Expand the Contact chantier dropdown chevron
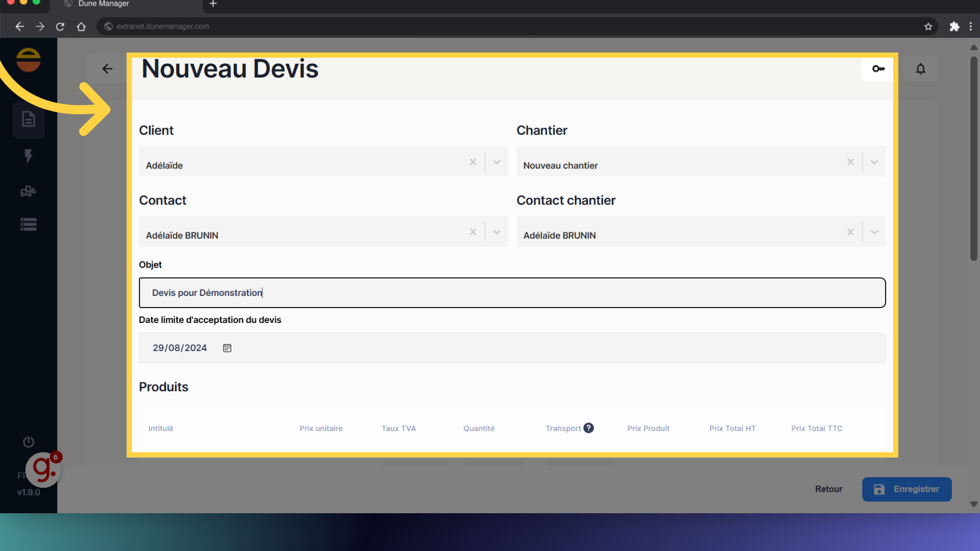The width and height of the screenshot is (980, 551). click(x=874, y=232)
